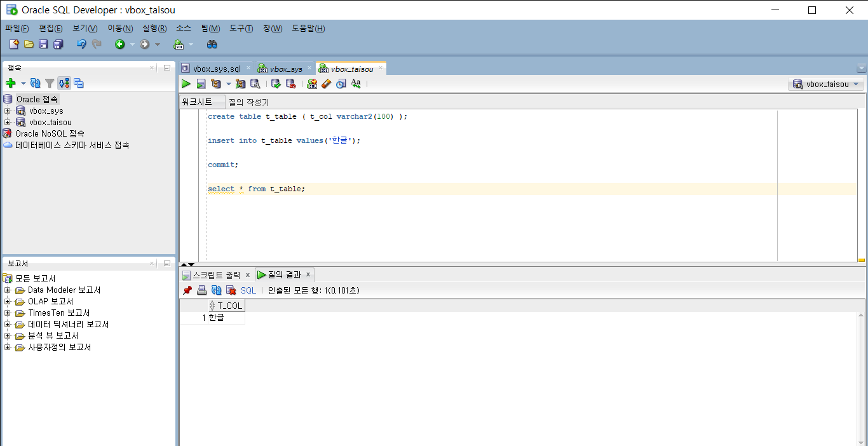
Task: Toggle the connection sort/schema browser icon
Action: point(64,83)
